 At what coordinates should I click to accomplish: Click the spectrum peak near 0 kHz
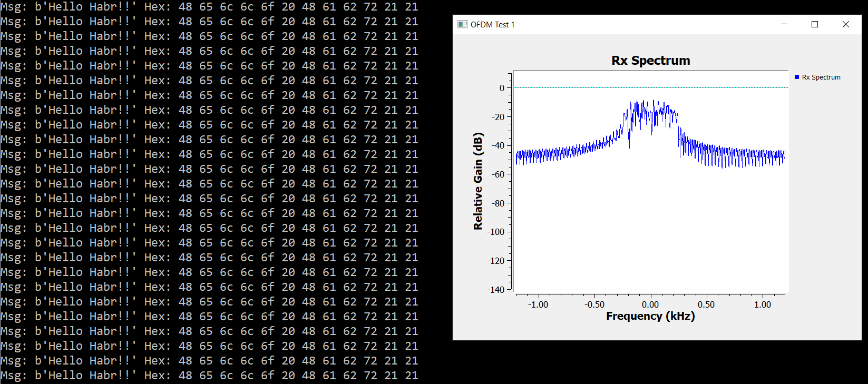point(654,102)
